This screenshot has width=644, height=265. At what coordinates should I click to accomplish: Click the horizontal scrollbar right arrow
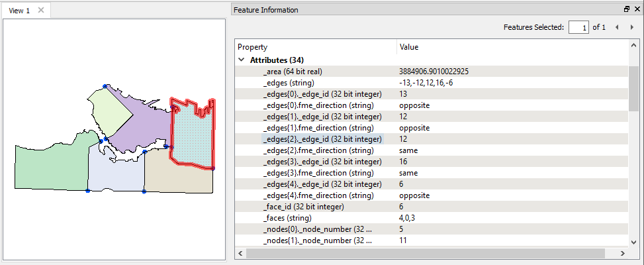point(623,253)
